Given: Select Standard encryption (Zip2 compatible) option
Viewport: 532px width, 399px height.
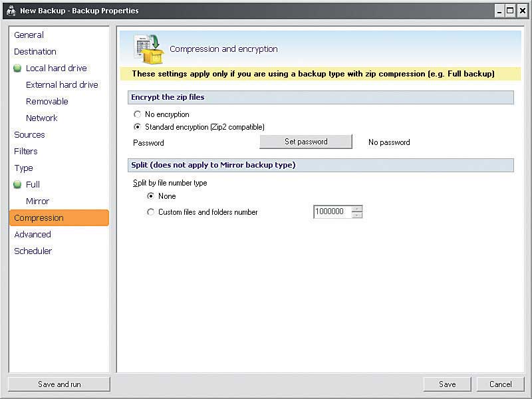Looking at the screenshot, I should click(138, 127).
